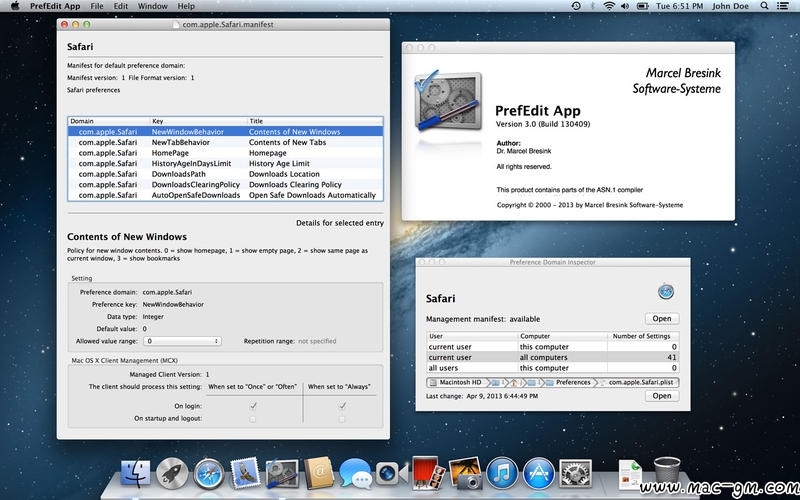Click Bluetooth icon in menu bar
This screenshot has width=800, height=500.
point(592,6)
